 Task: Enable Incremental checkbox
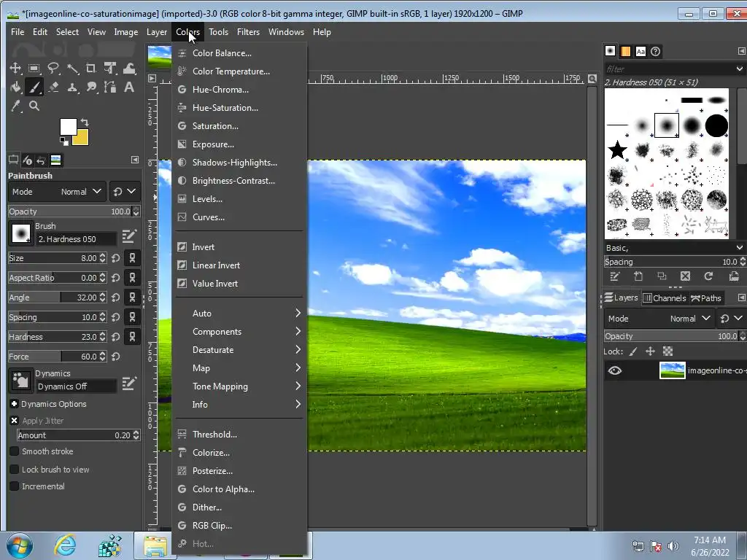click(15, 486)
